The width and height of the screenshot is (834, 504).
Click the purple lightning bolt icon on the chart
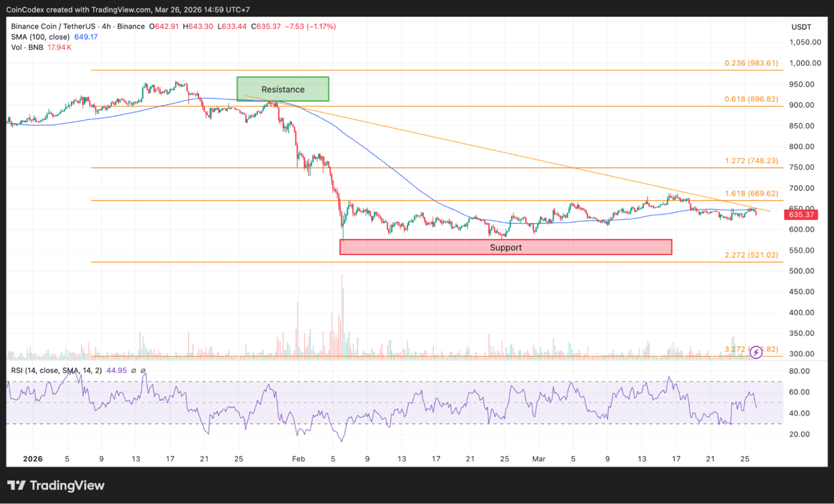click(x=756, y=353)
